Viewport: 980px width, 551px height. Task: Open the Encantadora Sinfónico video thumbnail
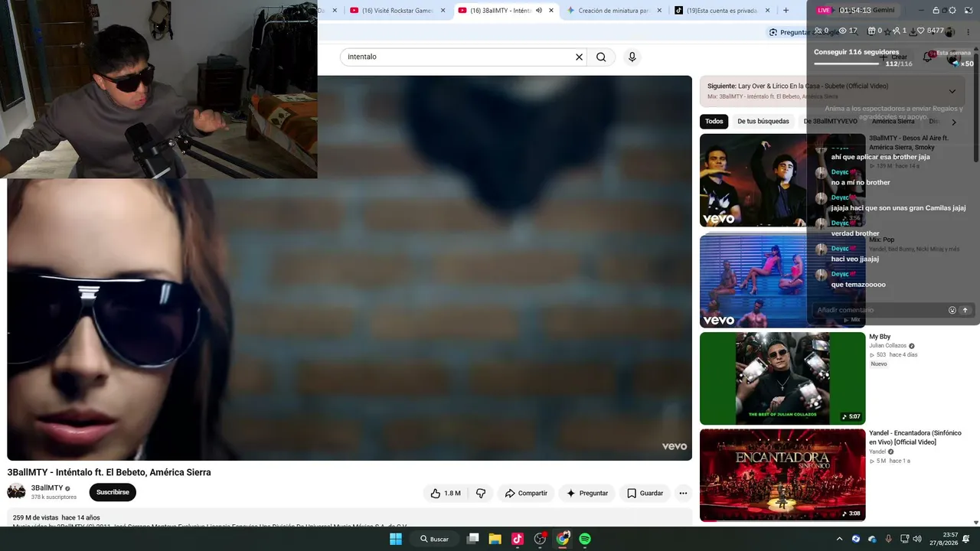782,475
